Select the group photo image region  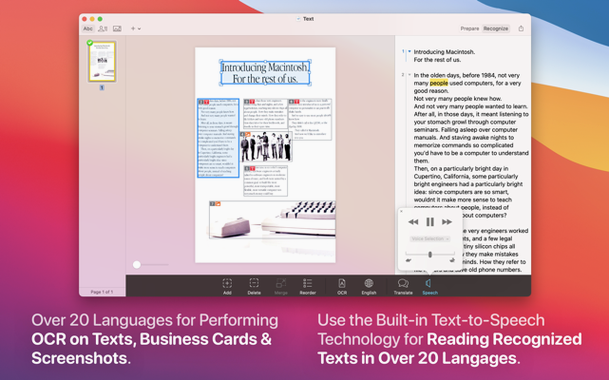[x=266, y=146]
